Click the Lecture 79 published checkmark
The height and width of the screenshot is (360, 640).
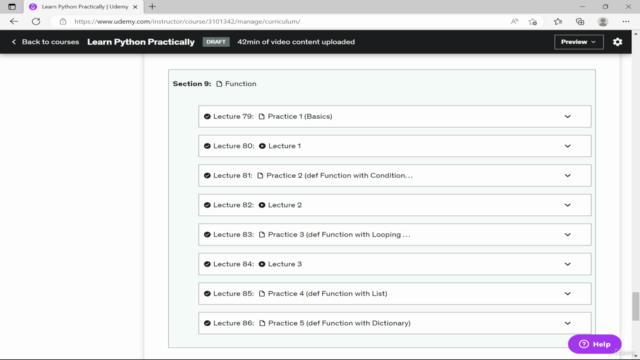207,116
